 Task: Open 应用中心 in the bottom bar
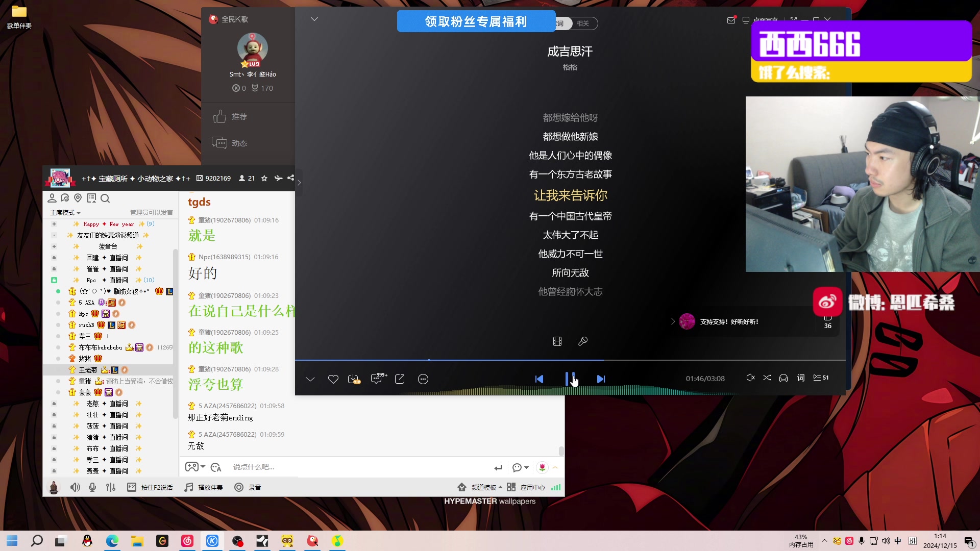(526, 487)
